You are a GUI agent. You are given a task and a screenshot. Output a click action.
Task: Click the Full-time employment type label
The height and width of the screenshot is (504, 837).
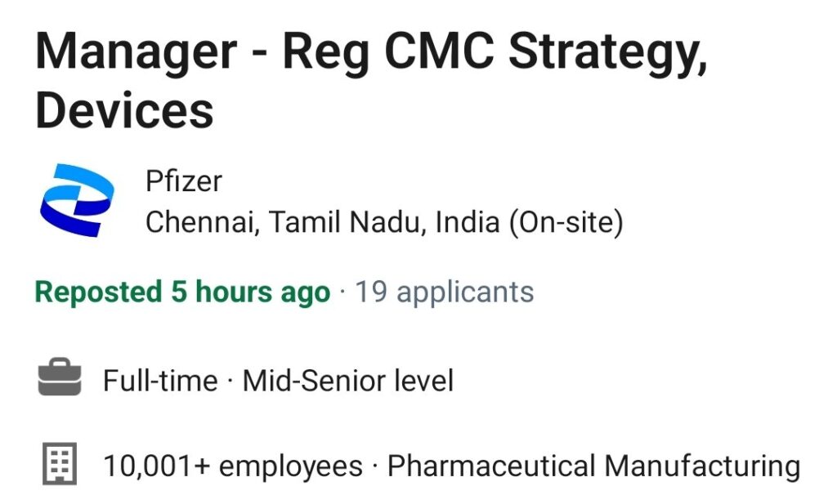click(x=160, y=381)
